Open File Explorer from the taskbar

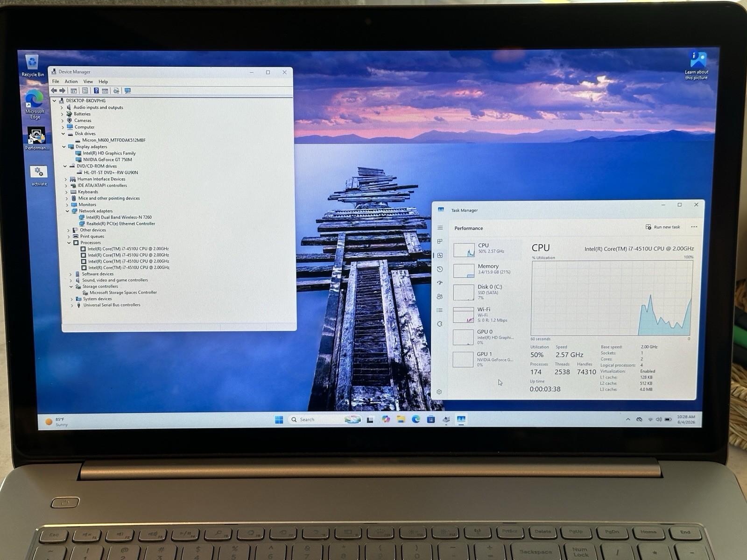[401, 420]
